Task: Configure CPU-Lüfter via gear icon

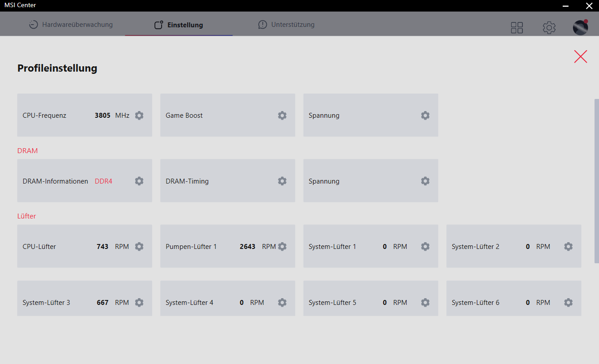Action: click(x=139, y=247)
